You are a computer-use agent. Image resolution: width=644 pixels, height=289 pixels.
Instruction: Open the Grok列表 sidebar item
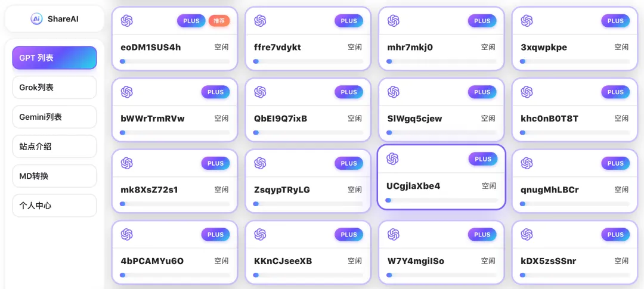[54, 87]
